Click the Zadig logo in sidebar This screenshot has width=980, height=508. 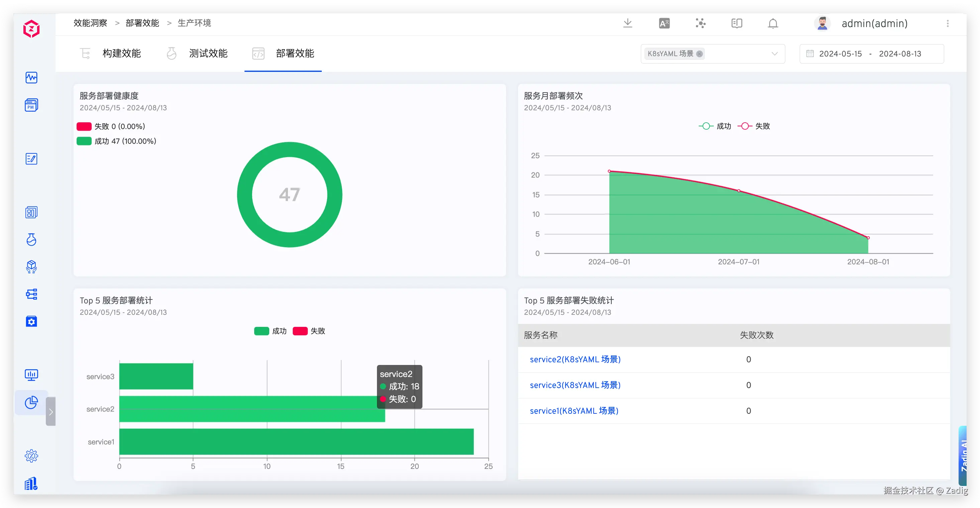tap(31, 29)
